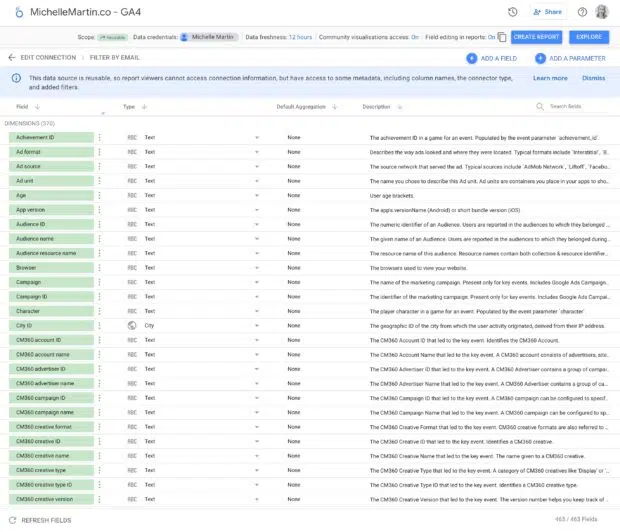Image resolution: width=620 pixels, height=532 pixels.
Task: Open more options for Audience ID
Action: point(99,224)
